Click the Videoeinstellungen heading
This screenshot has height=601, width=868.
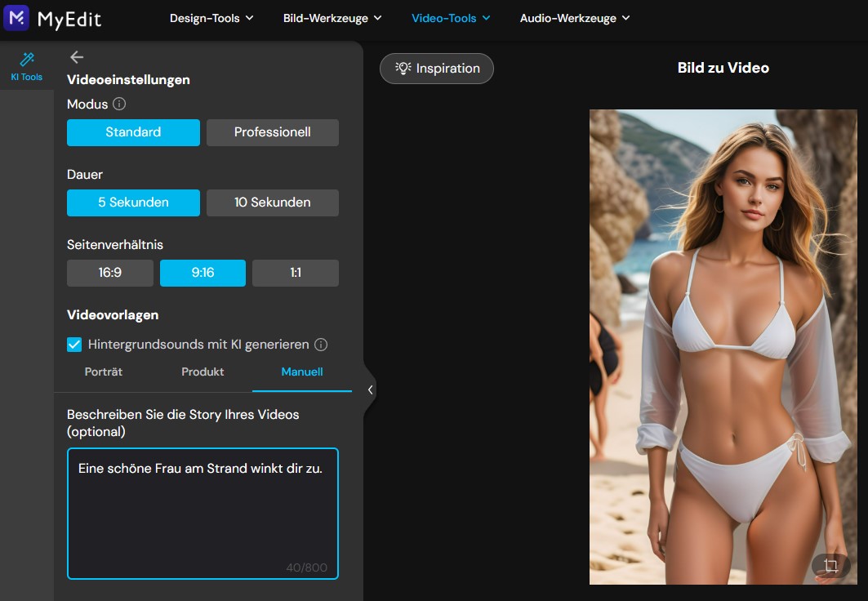click(128, 80)
